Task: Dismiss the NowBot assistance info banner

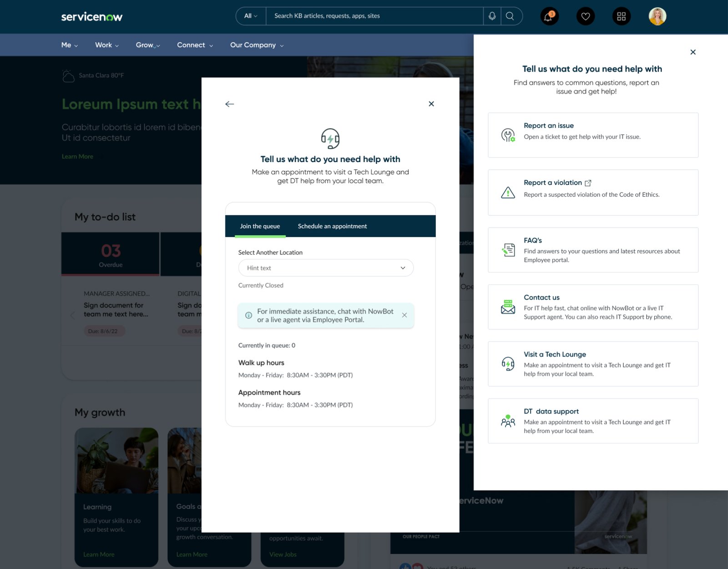Action: (404, 315)
